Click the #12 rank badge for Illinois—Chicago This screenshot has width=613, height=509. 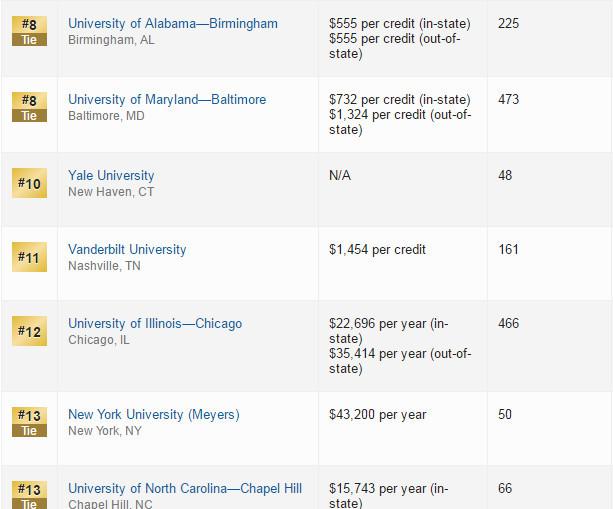pos(29,331)
